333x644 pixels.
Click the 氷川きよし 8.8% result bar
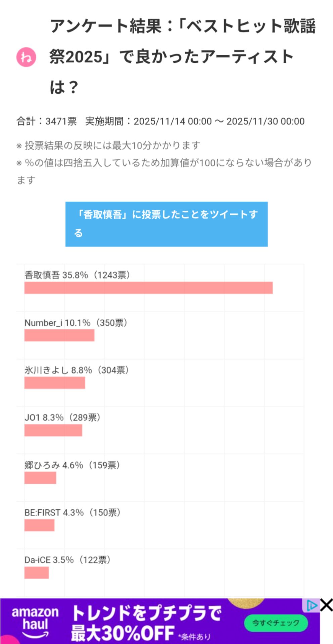coord(55,383)
